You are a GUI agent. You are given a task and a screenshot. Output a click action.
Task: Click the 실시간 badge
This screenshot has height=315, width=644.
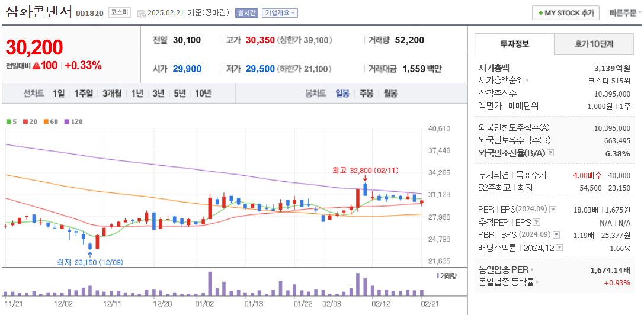246,13
